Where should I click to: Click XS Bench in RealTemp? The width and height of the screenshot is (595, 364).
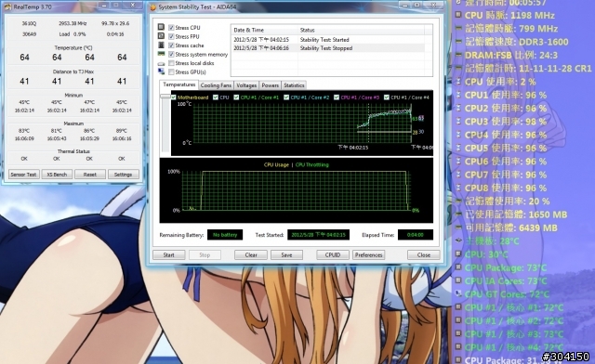pyautogui.click(x=57, y=175)
